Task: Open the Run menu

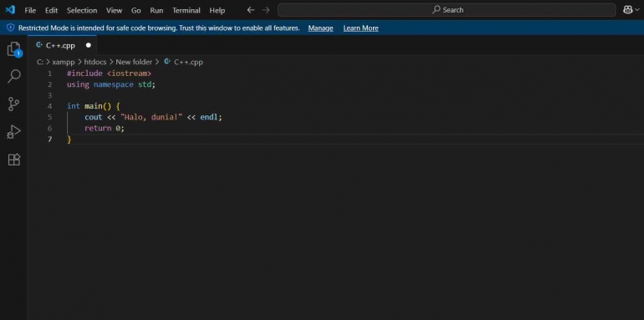Action: tap(156, 10)
